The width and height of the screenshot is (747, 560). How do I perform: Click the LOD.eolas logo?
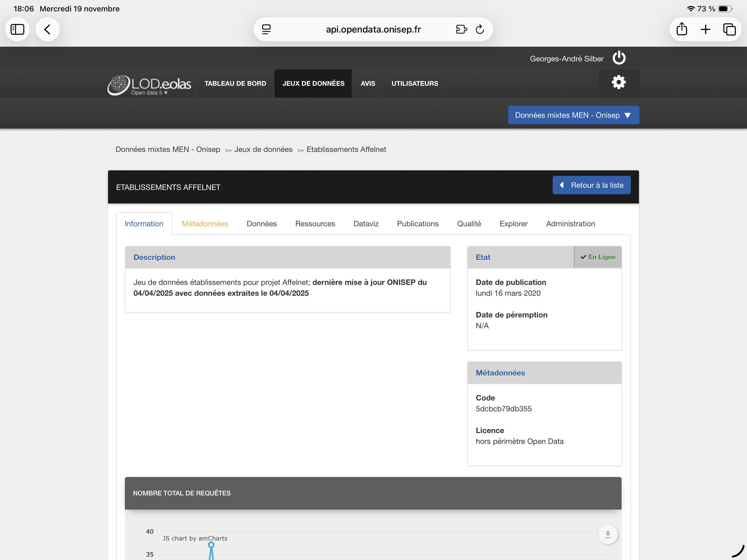pos(149,85)
